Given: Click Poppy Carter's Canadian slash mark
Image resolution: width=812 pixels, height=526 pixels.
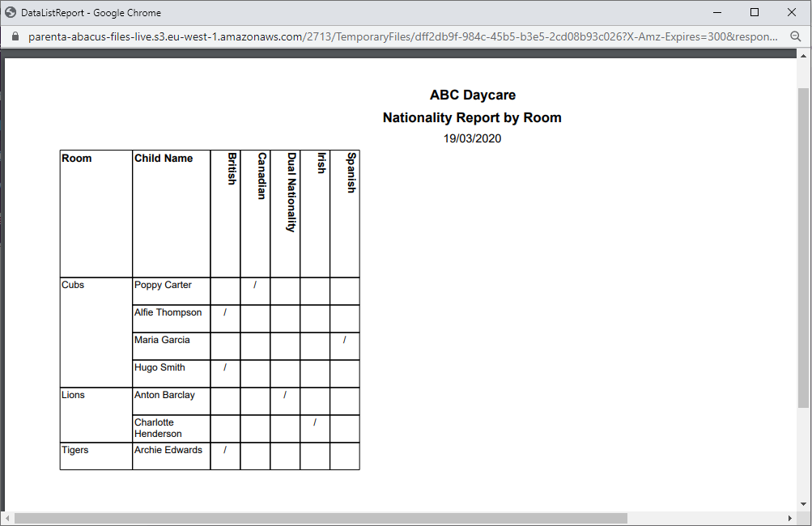Looking at the screenshot, I should click(x=255, y=285).
